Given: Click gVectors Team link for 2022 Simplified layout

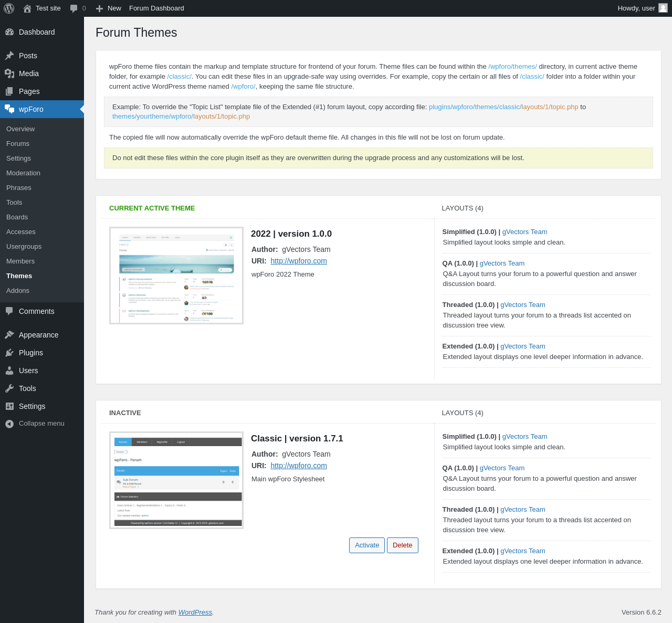Looking at the screenshot, I should click(x=524, y=232).
